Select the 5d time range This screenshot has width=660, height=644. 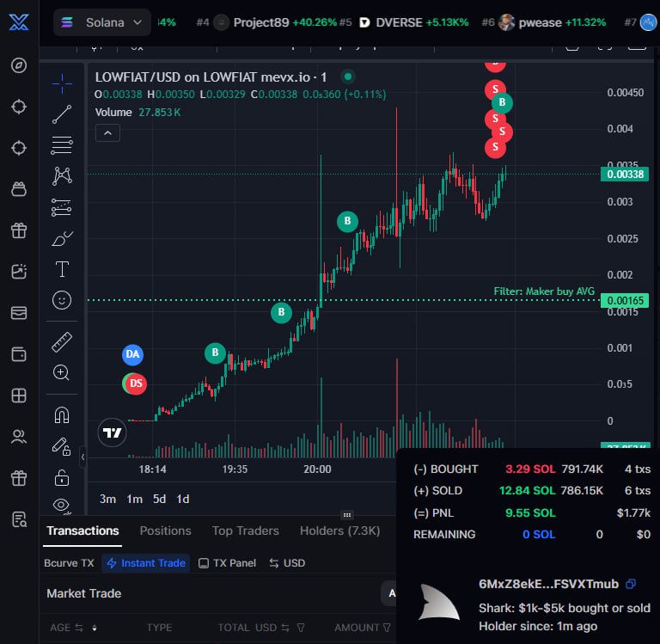159,499
